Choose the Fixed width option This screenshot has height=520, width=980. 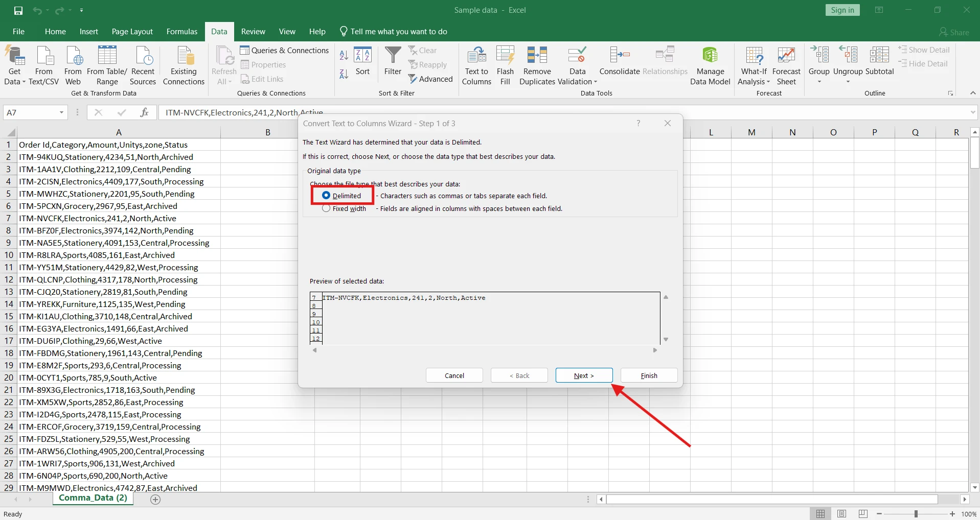point(326,208)
